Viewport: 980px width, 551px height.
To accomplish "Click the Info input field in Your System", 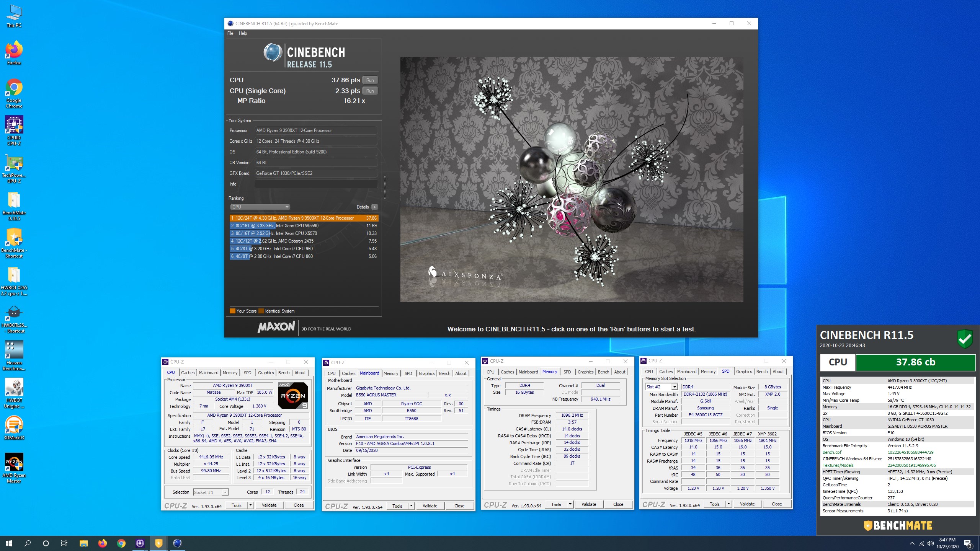I will (316, 184).
